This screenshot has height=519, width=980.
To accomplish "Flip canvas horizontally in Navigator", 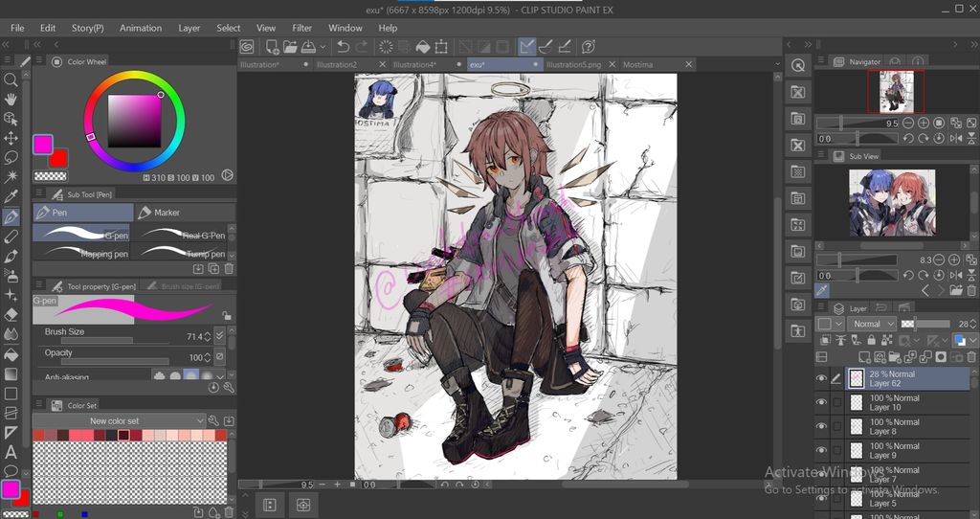I will [956, 139].
